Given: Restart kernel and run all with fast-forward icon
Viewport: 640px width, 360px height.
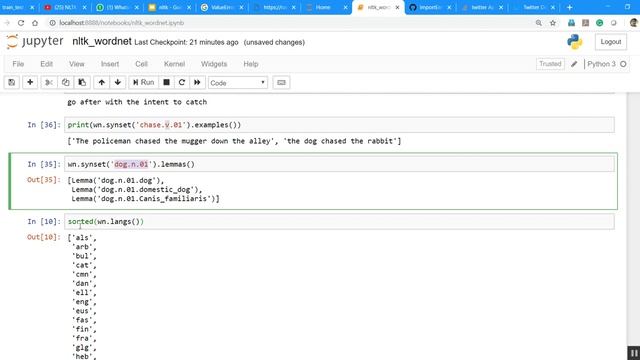Looking at the screenshot, I should 197,82.
